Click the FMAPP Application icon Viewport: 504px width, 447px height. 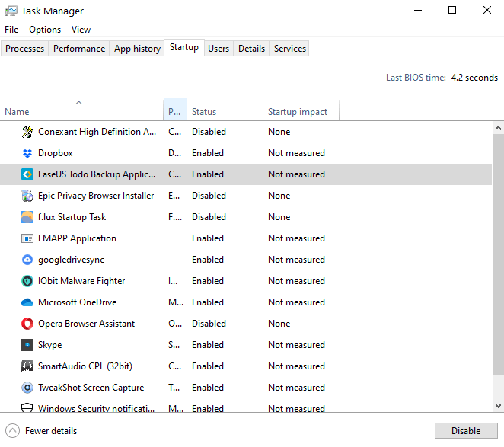pos(27,238)
